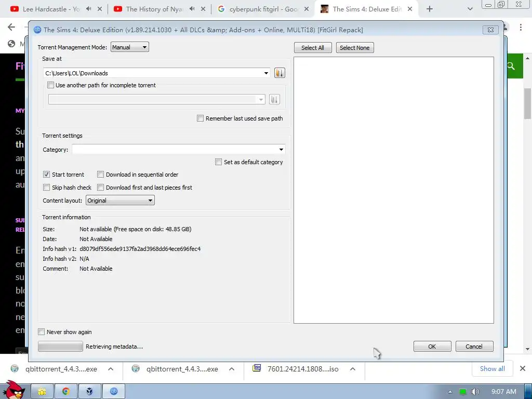Check Download first and last pieces first
532x399 pixels.
pyautogui.click(x=100, y=187)
